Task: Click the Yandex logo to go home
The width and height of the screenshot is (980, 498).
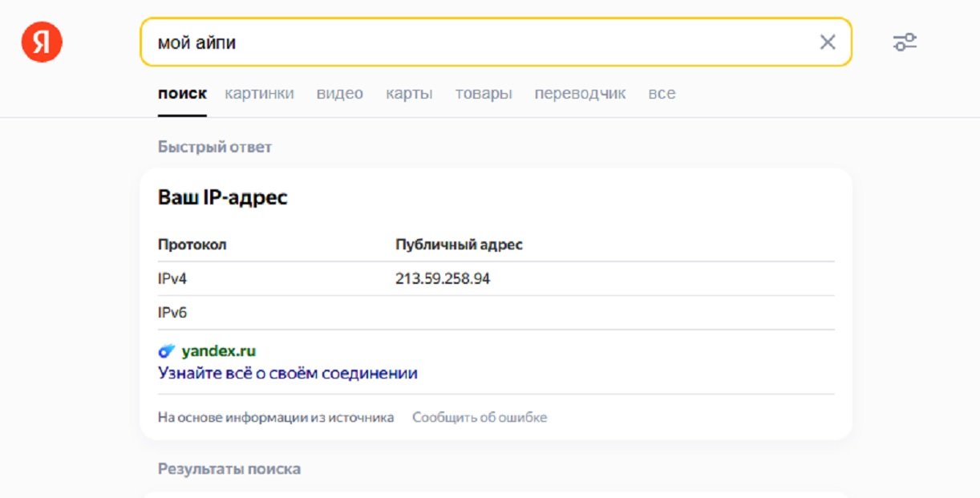Action: [42, 42]
